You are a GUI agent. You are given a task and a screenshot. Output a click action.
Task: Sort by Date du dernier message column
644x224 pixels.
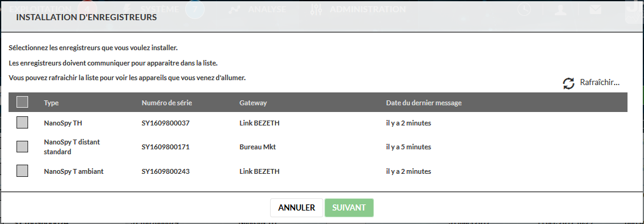pyautogui.click(x=424, y=103)
